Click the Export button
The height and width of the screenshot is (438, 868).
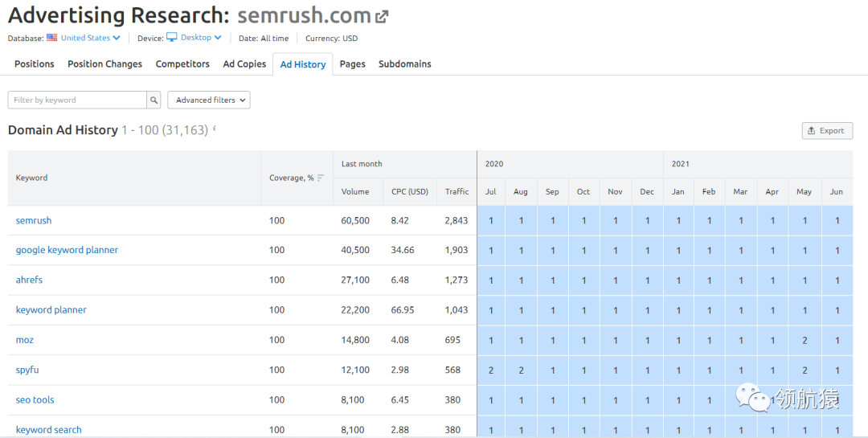click(x=827, y=131)
